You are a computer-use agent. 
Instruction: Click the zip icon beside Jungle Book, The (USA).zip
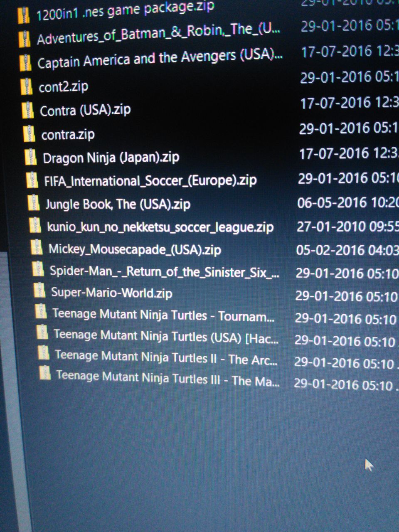tap(33, 204)
